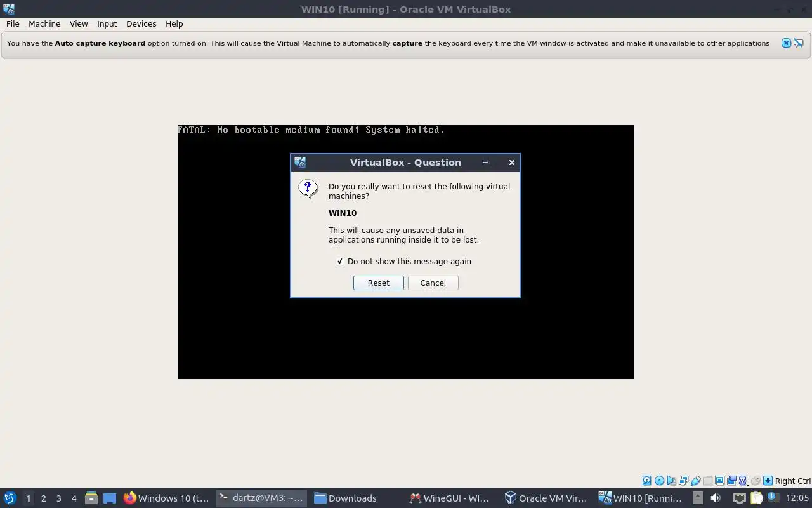Click the notification speech bubble icon
Image resolution: width=812 pixels, height=508 pixels.
click(799, 43)
